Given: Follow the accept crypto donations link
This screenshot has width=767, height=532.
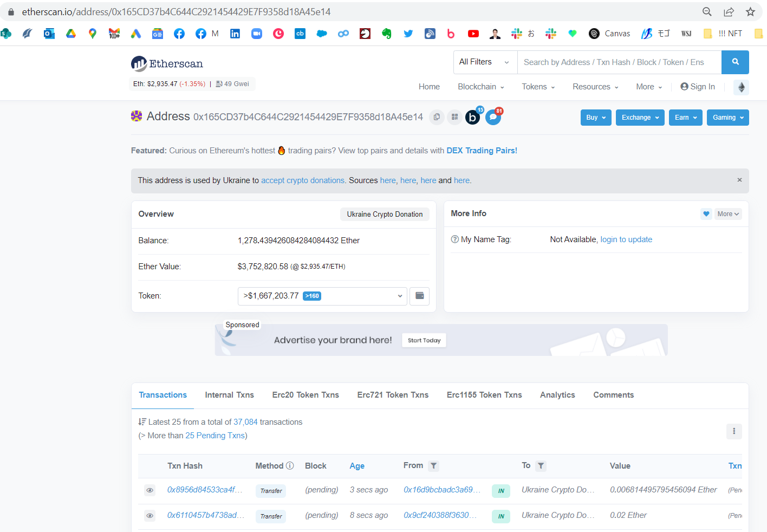Looking at the screenshot, I should coord(303,180).
